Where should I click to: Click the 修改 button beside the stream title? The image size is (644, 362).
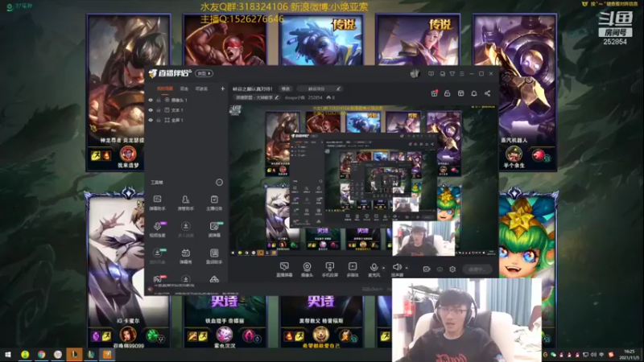pyautogui.click(x=286, y=88)
